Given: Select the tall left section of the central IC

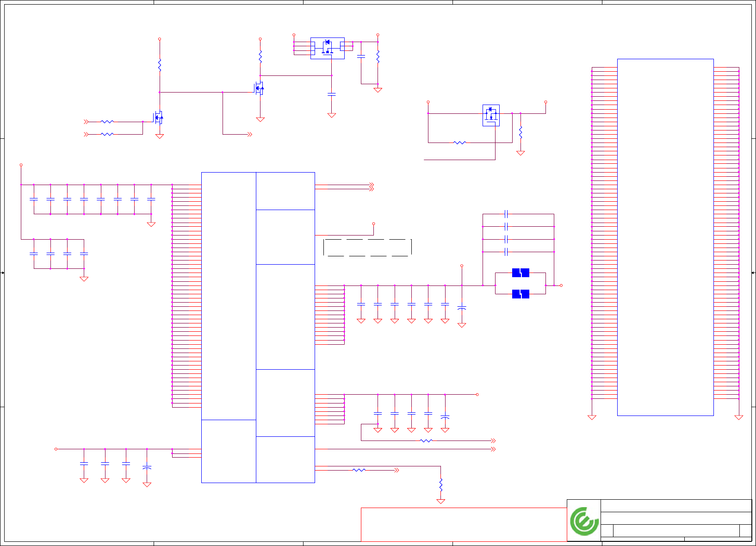Looking at the screenshot, I should pos(229,296).
